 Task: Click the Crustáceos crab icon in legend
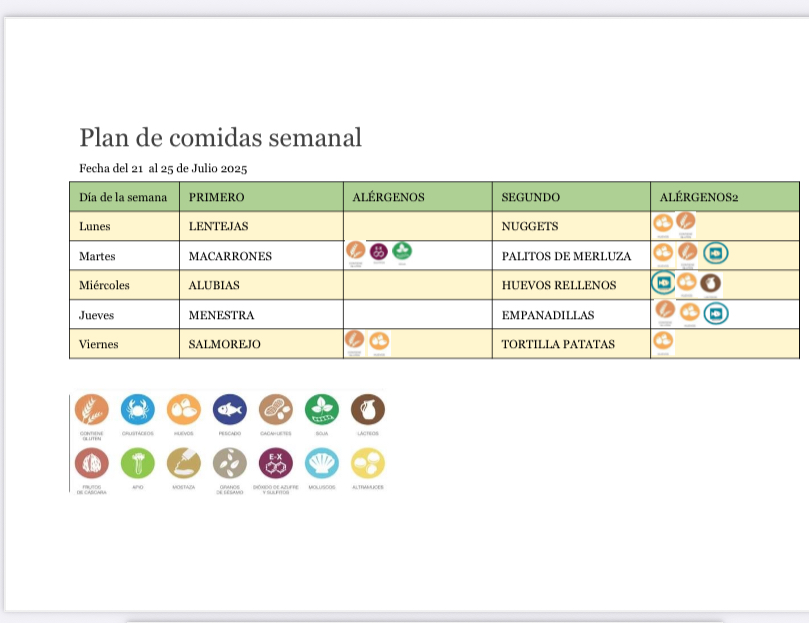[137, 409]
